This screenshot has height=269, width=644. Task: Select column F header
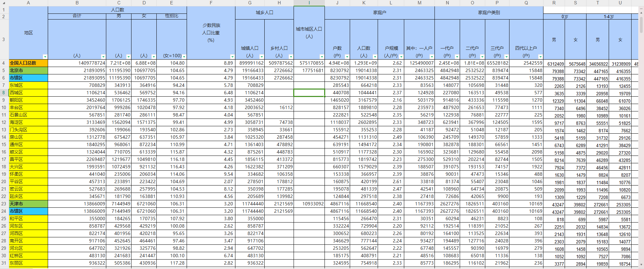tap(211, 3)
